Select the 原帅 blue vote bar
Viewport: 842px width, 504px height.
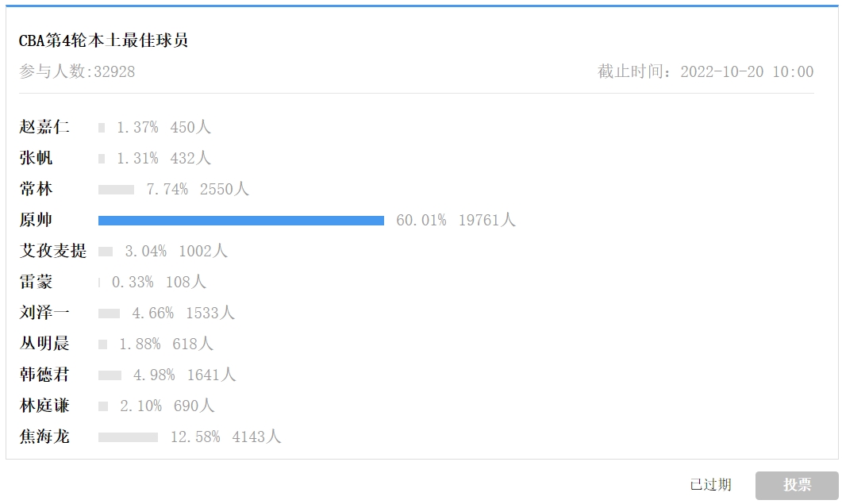point(241,221)
